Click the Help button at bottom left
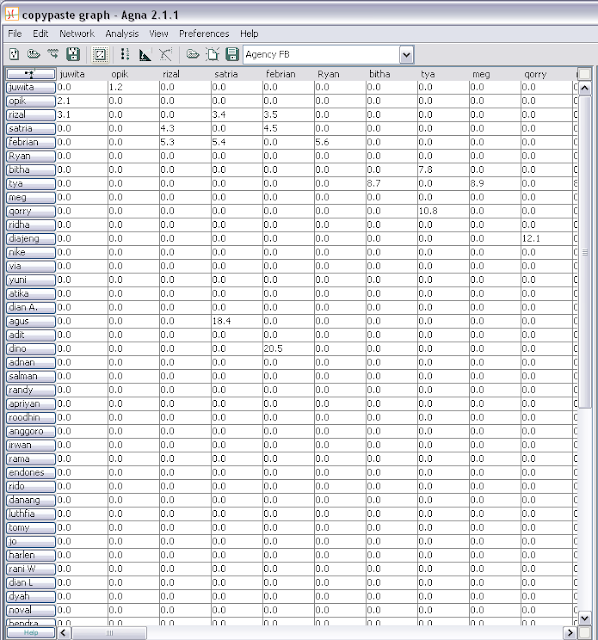Screen dimensions: 598x640 click(x=31, y=633)
